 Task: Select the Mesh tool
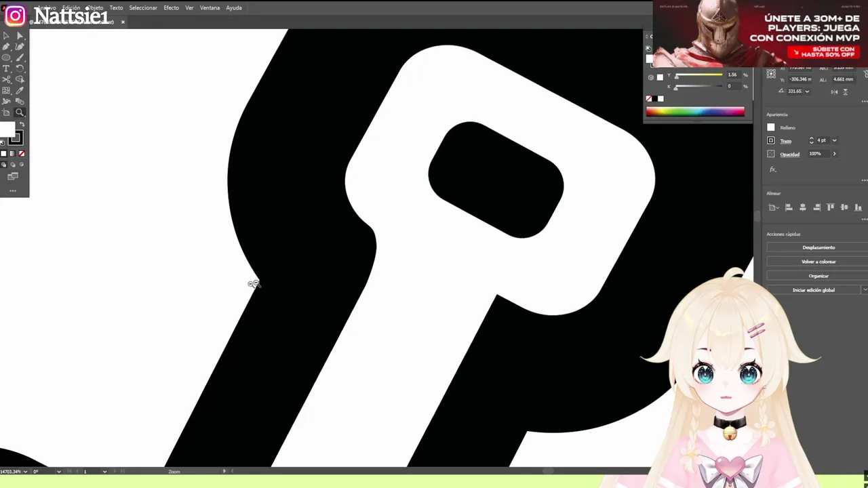coord(6,90)
